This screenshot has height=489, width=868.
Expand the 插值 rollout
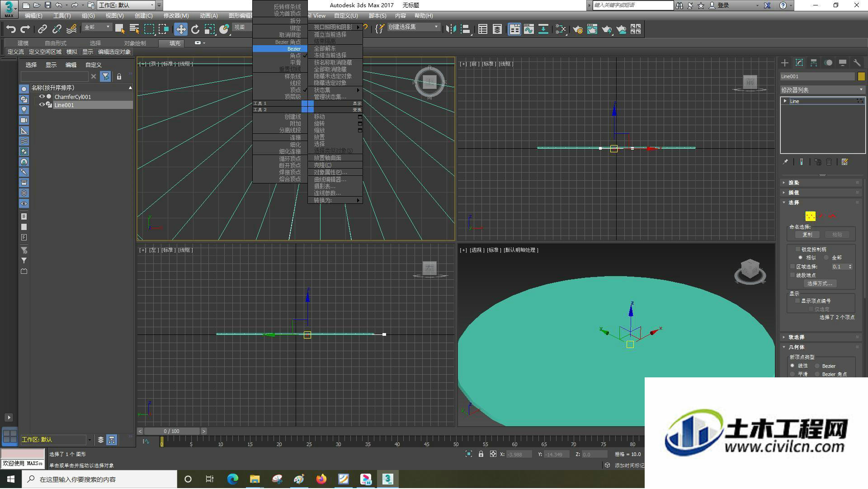(822, 193)
